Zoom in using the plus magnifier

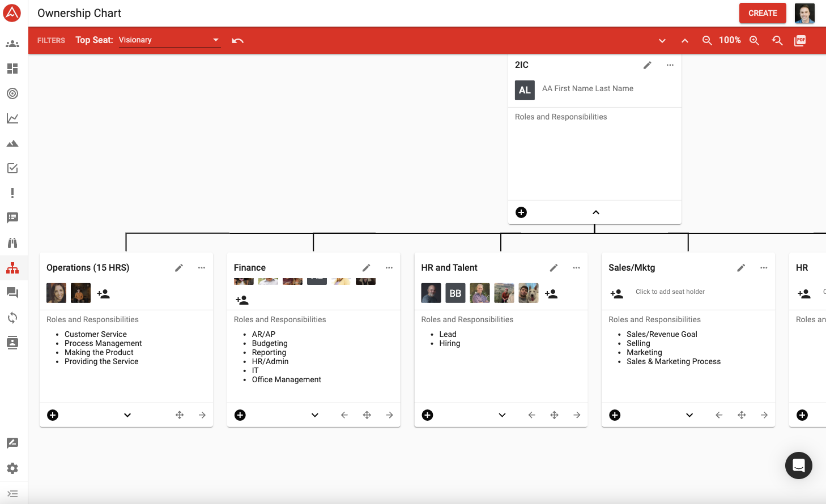(754, 40)
